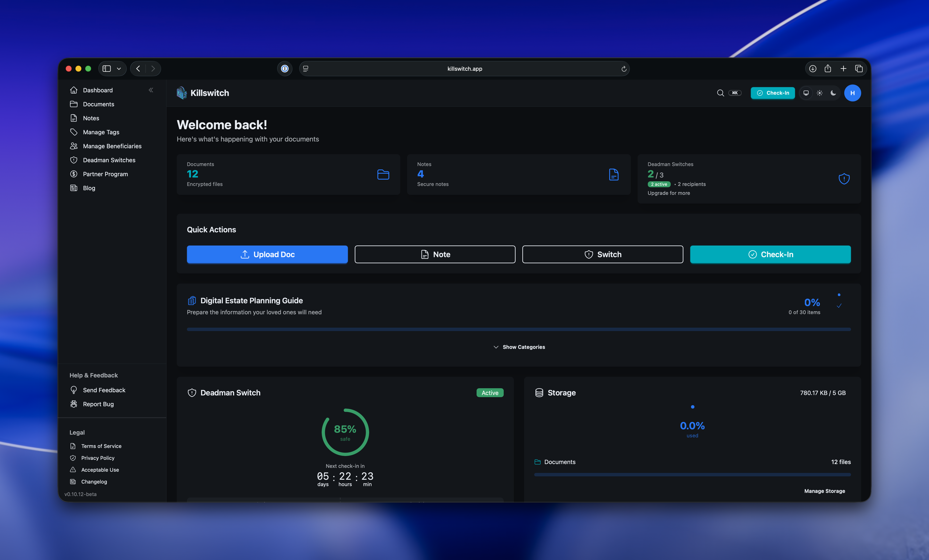Screen dimensions: 929x560
Task: Click the Killswitch logo icon
Action: (182, 93)
